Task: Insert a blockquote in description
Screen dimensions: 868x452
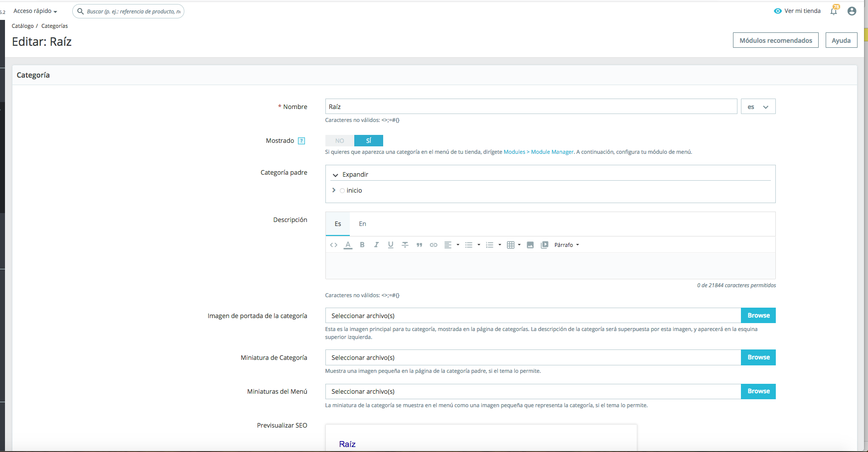Action: pyautogui.click(x=420, y=245)
